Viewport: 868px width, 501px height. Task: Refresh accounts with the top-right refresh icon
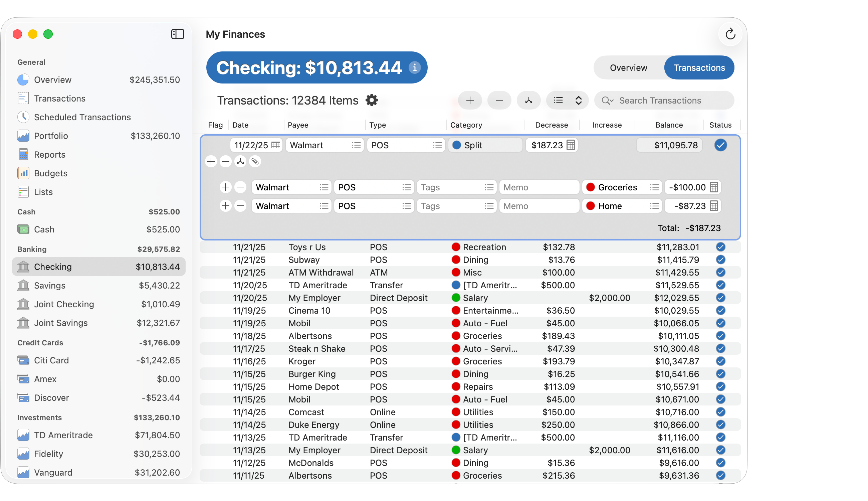pos(730,34)
